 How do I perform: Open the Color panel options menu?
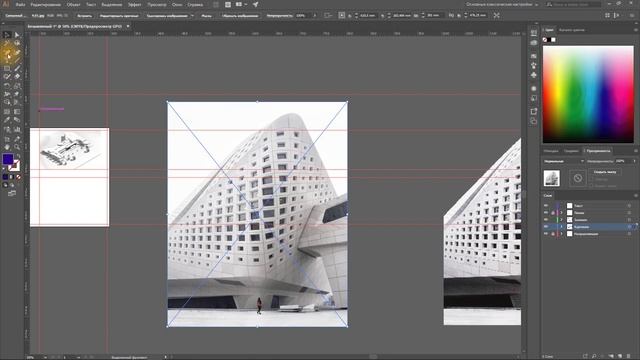636,30
